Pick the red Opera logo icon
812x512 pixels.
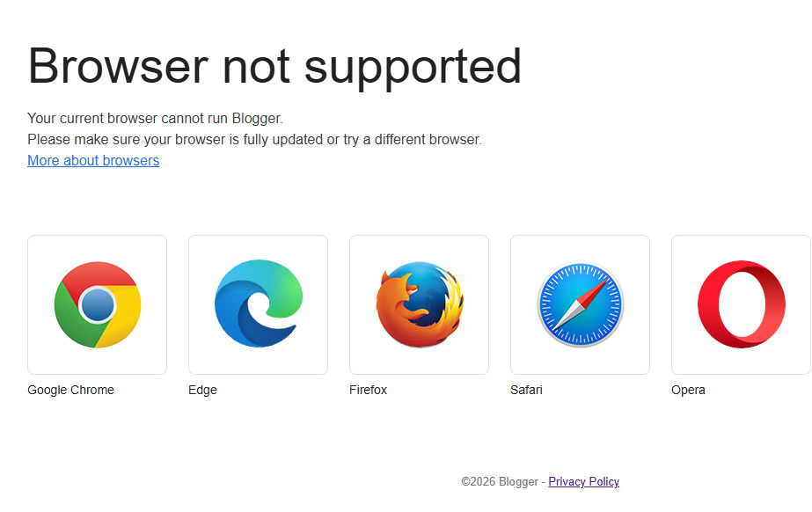pos(741,304)
